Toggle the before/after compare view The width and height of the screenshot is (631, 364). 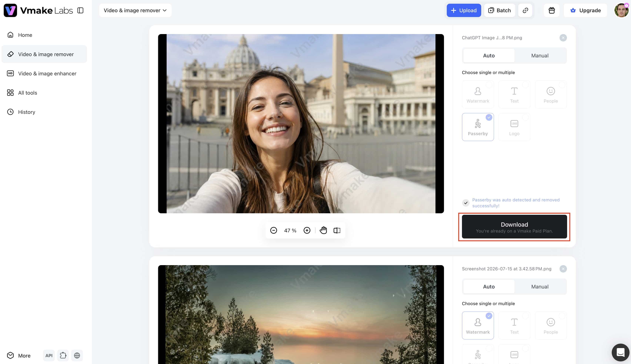(x=337, y=230)
